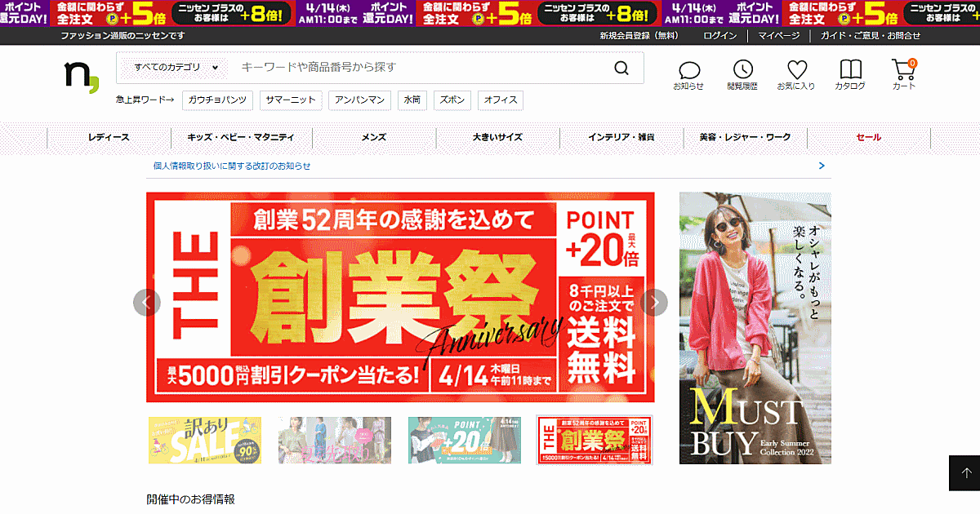Click the scroll-to-top arrow button
The height and width of the screenshot is (514, 980).
[966, 473]
